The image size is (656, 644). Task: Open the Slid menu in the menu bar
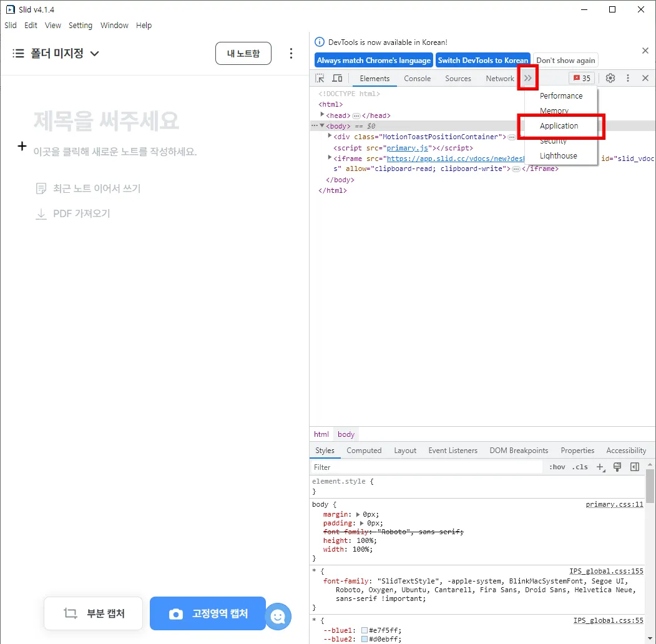(11, 26)
